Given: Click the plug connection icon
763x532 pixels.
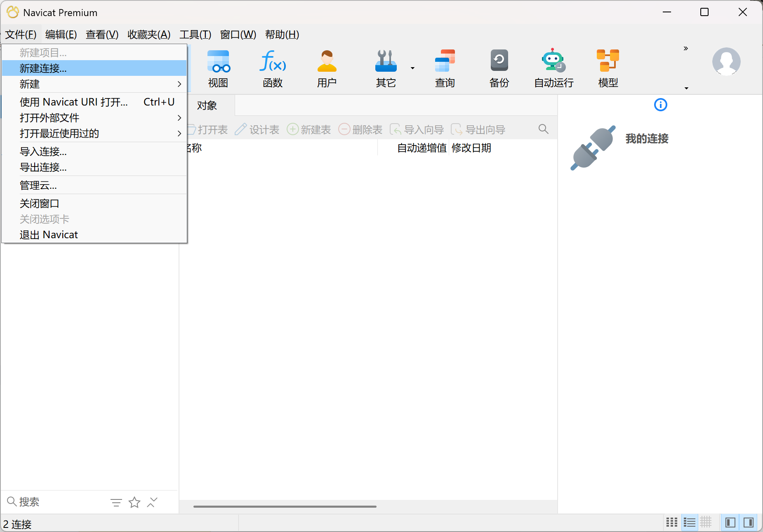Looking at the screenshot, I should pyautogui.click(x=593, y=148).
